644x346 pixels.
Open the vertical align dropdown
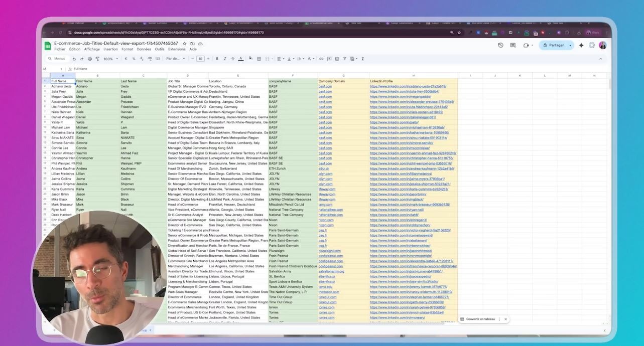(290, 59)
